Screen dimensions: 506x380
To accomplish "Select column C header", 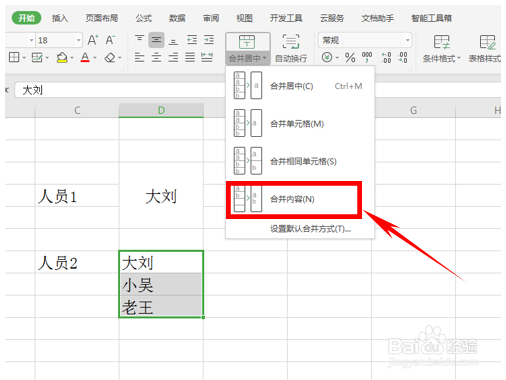I will coord(77,110).
